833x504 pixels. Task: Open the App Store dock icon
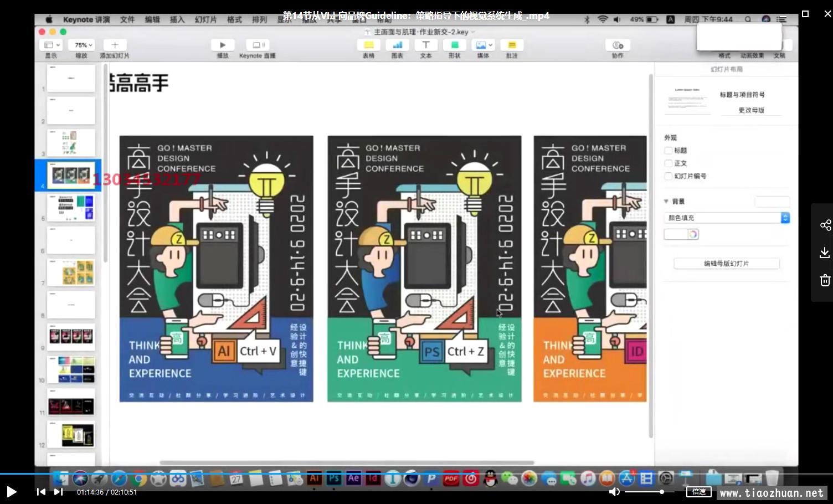pos(626,479)
